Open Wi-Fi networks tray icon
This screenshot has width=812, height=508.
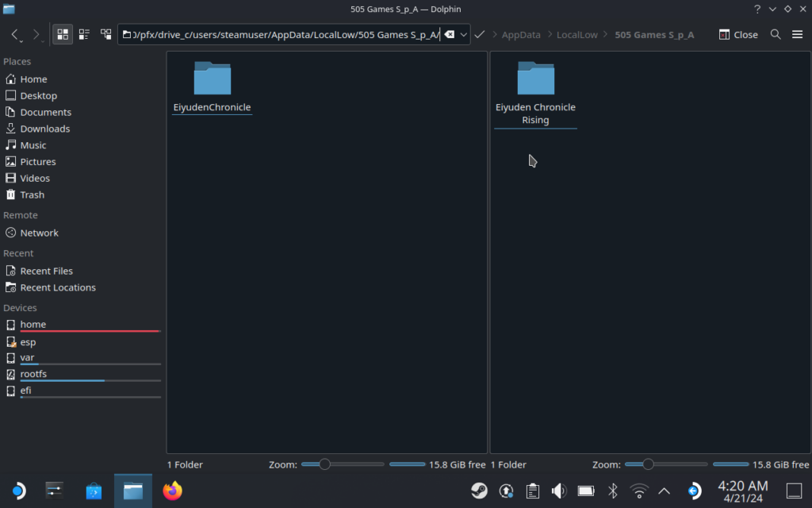pyautogui.click(x=639, y=491)
